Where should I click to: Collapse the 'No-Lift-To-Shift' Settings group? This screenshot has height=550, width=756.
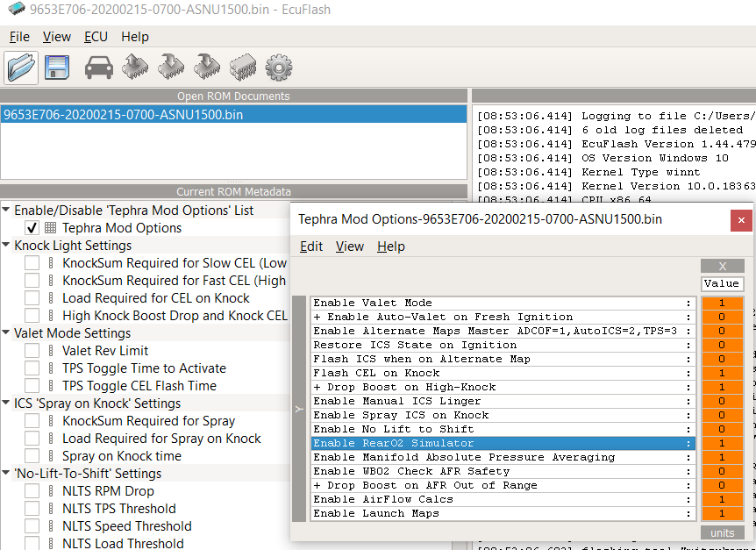(7, 474)
